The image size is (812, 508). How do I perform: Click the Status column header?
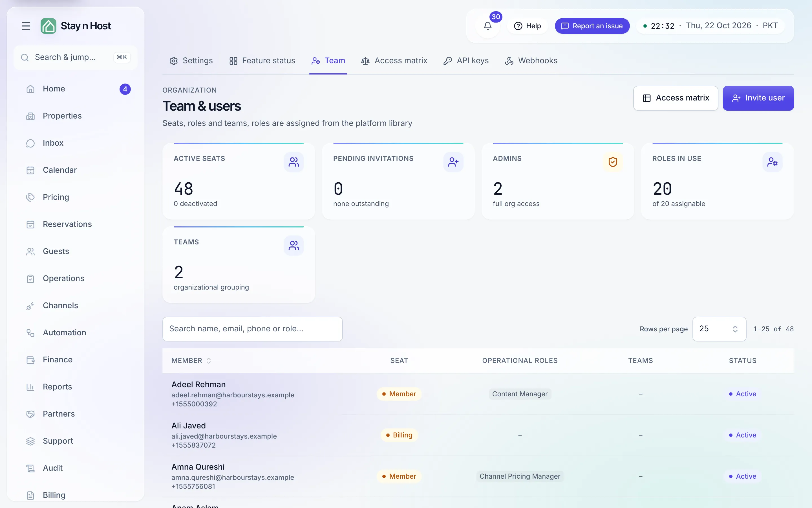coord(743,360)
